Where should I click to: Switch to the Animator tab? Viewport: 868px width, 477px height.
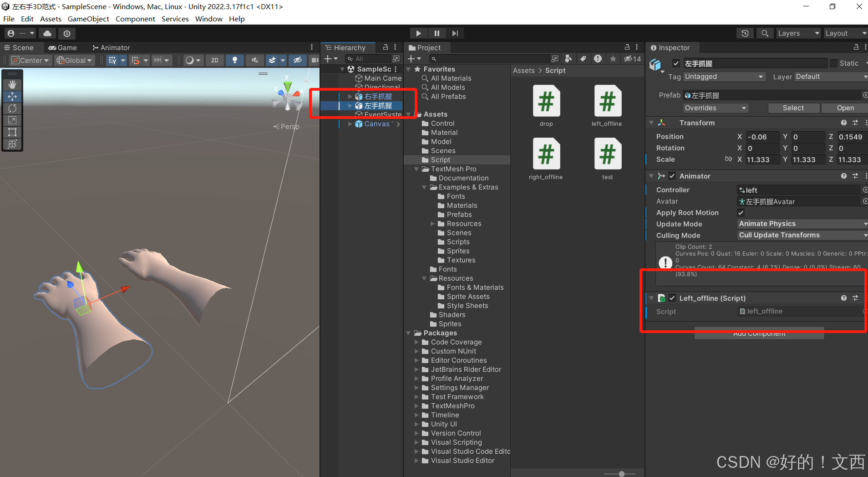[x=111, y=47]
